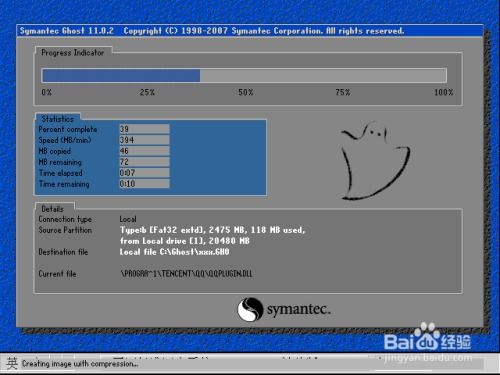This screenshot has width=500, height=375.
Task: Click the Current file path text
Action: tap(186, 274)
